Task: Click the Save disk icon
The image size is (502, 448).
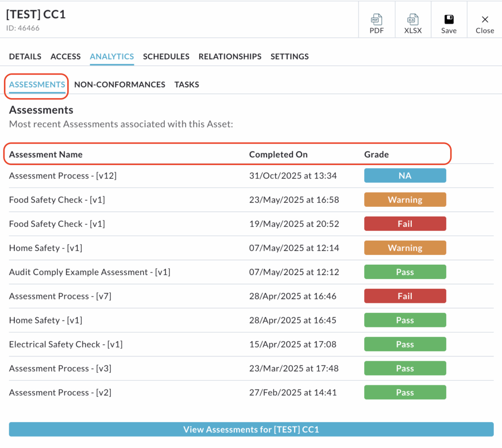Action: click(x=449, y=20)
